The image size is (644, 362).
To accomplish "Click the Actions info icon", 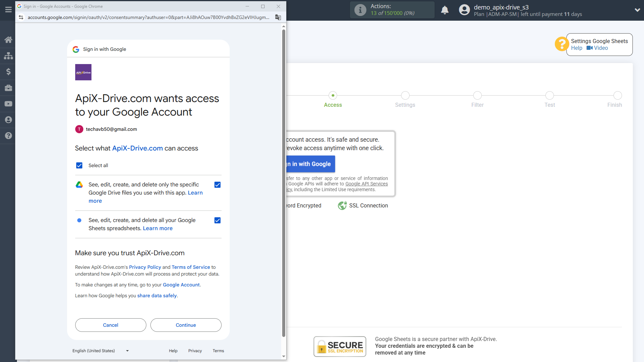I will point(360,10).
